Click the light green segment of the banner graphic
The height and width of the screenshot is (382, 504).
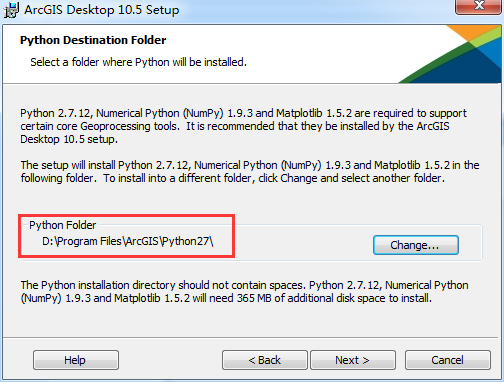click(486, 37)
